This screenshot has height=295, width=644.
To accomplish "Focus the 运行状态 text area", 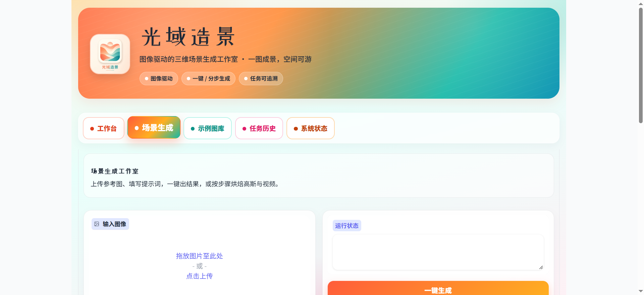I will [438, 252].
